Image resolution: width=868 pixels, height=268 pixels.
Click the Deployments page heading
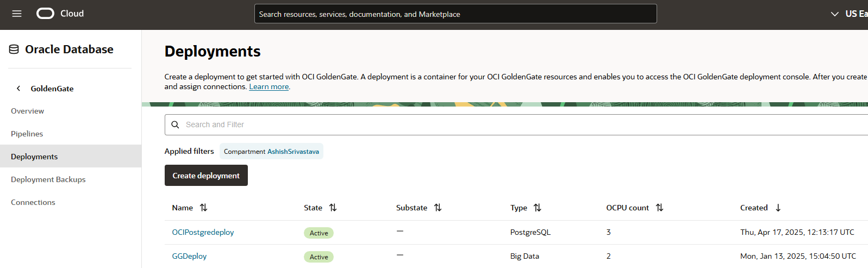(x=213, y=51)
